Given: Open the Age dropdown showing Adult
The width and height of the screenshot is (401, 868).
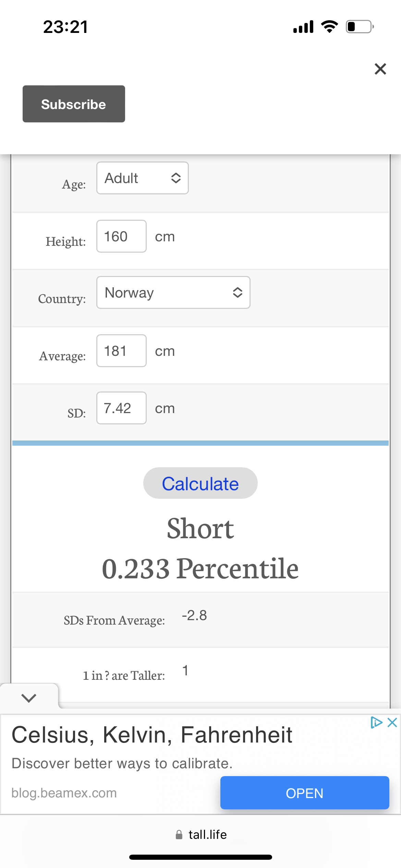Looking at the screenshot, I should [x=143, y=178].
